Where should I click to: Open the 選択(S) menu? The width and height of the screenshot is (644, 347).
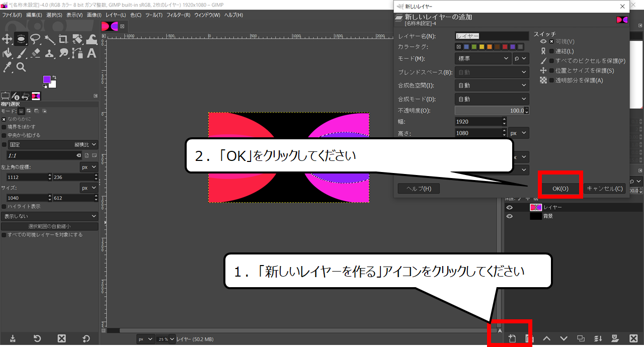tap(54, 15)
